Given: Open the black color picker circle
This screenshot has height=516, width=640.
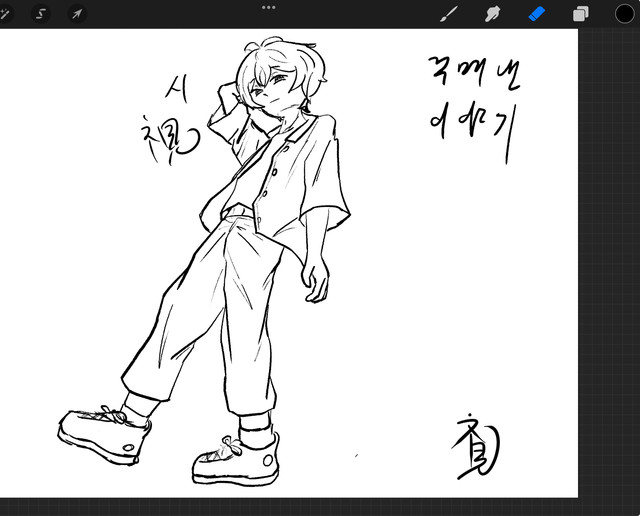Looking at the screenshot, I should pyautogui.click(x=624, y=14).
